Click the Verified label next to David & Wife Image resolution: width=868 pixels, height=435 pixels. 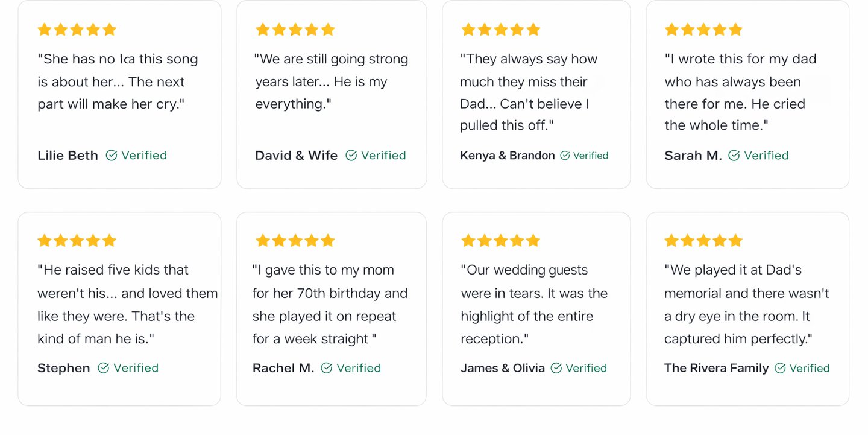pos(383,156)
